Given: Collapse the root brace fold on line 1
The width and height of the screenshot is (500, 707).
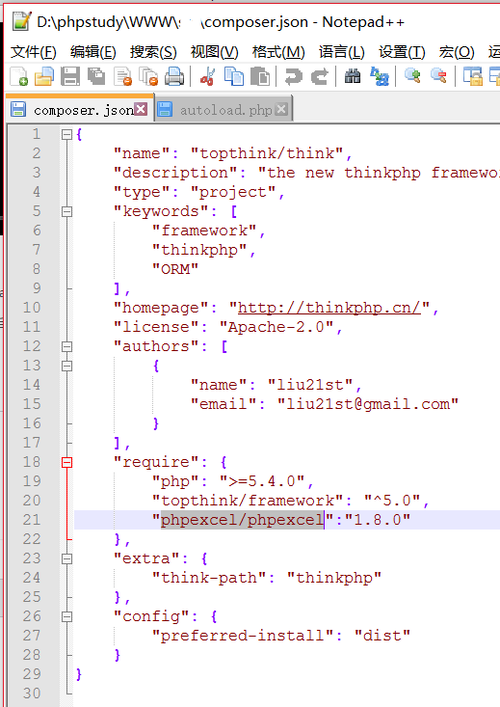Looking at the screenshot, I should coord(67,134).
